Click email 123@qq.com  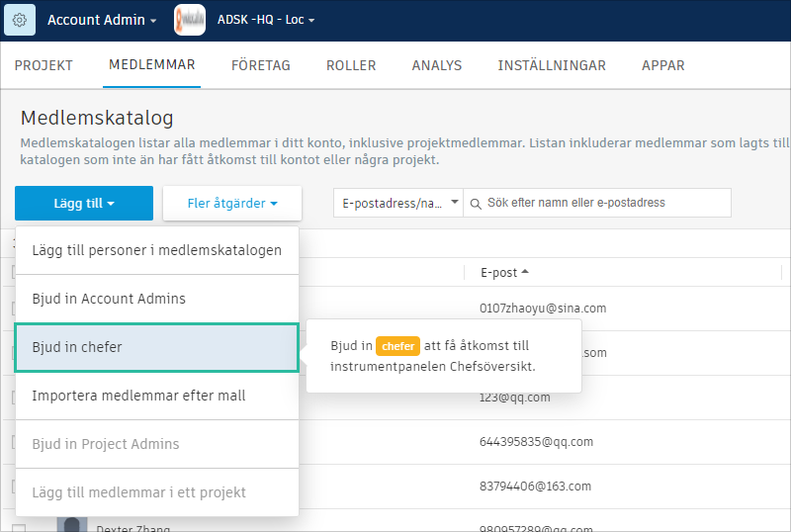click(514, 398)
